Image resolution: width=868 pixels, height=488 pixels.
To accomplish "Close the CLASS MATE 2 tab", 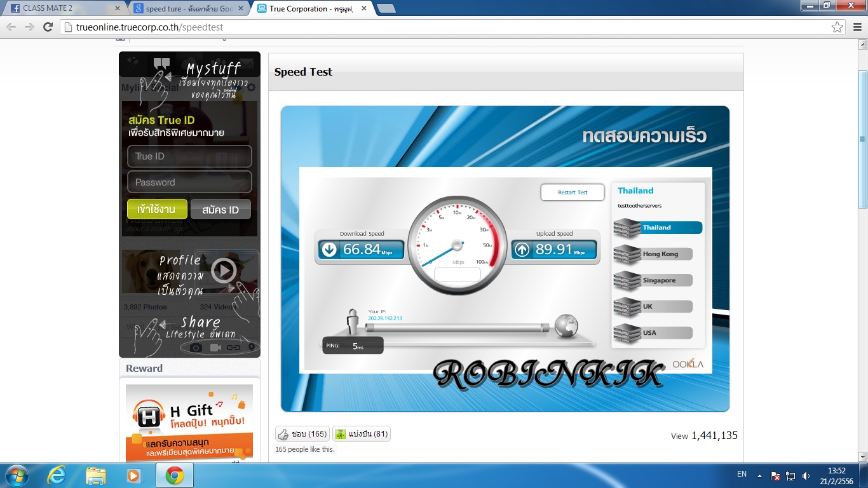I will (117, 9).
